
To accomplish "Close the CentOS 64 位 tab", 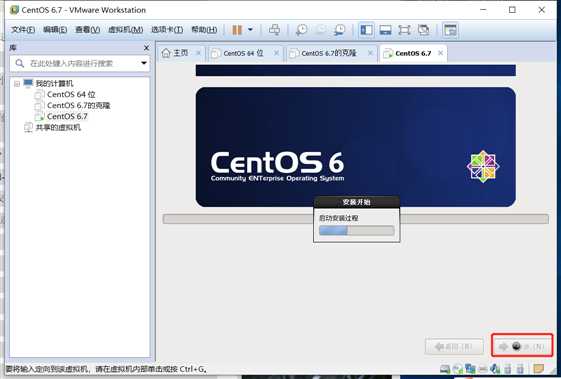I will [276, 53].
